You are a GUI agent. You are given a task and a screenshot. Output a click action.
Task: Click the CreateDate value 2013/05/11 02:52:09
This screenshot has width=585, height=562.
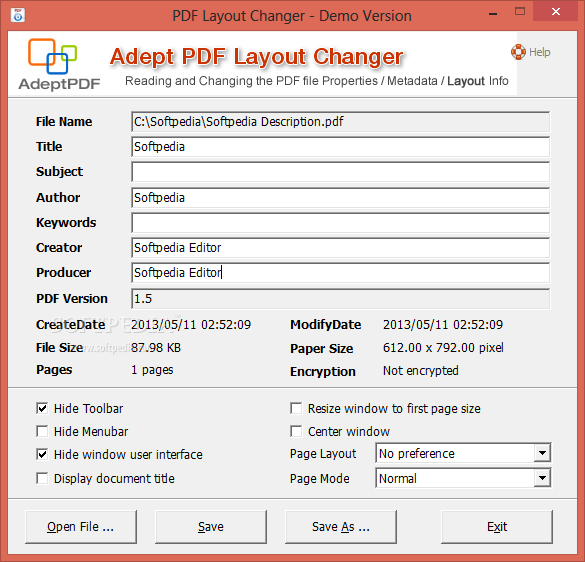pos(191,324)
